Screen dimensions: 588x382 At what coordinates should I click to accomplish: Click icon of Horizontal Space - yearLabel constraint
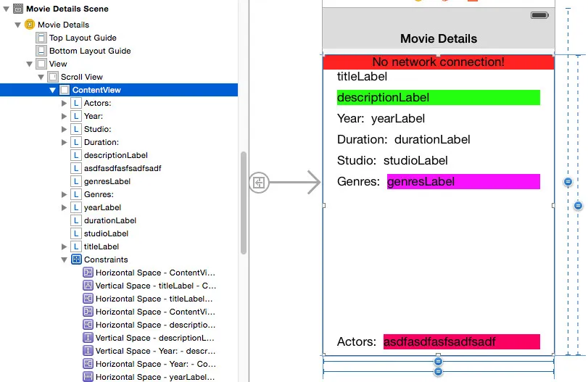coord(88,377)
